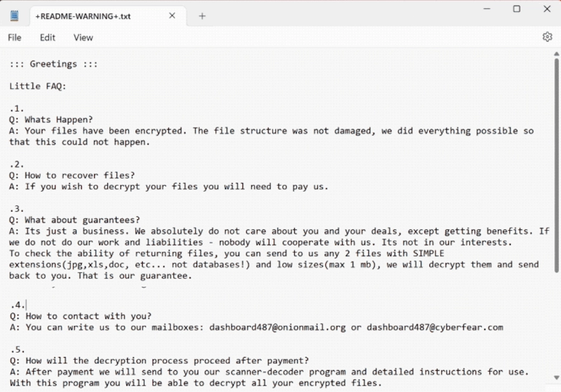Add a new tab with plus icon
Viewport: 561px width, 392px height.
[202, 16]
